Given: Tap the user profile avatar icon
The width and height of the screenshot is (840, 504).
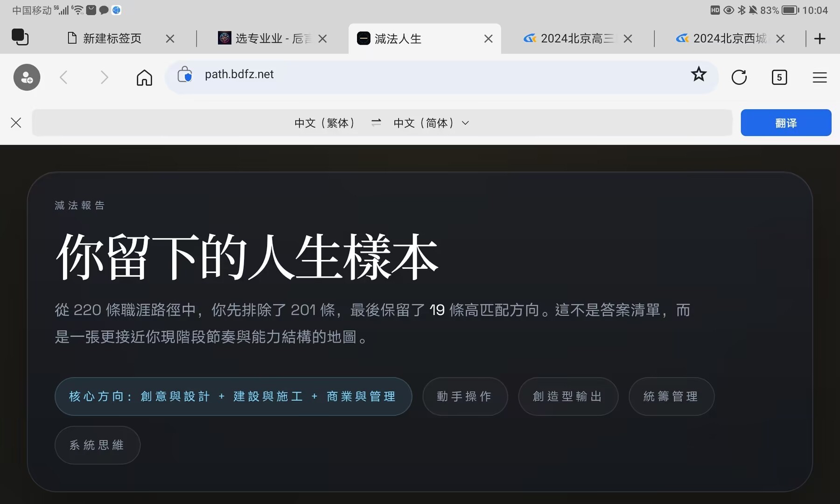Looking at the screenshot, I should pos(27,77).
